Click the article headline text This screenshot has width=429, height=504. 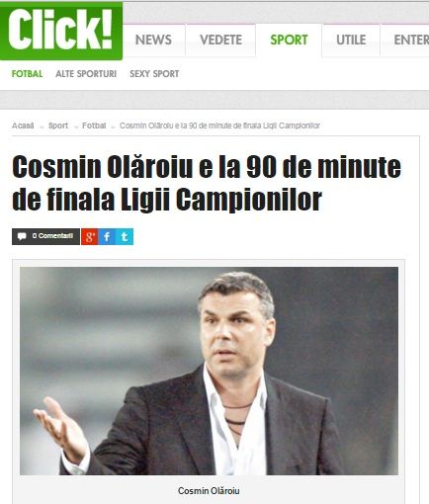click(207, 183)
